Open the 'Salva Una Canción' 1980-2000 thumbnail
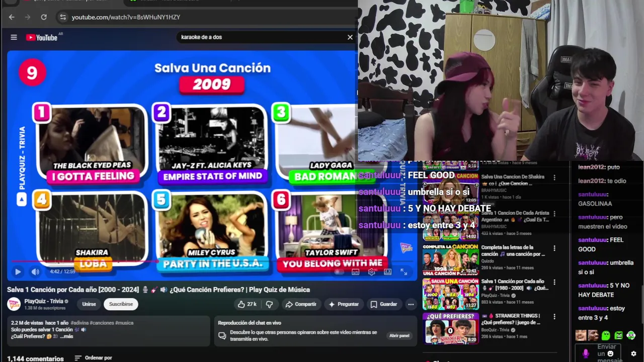Viewport: 644px width, 362px height. (450, 294)
